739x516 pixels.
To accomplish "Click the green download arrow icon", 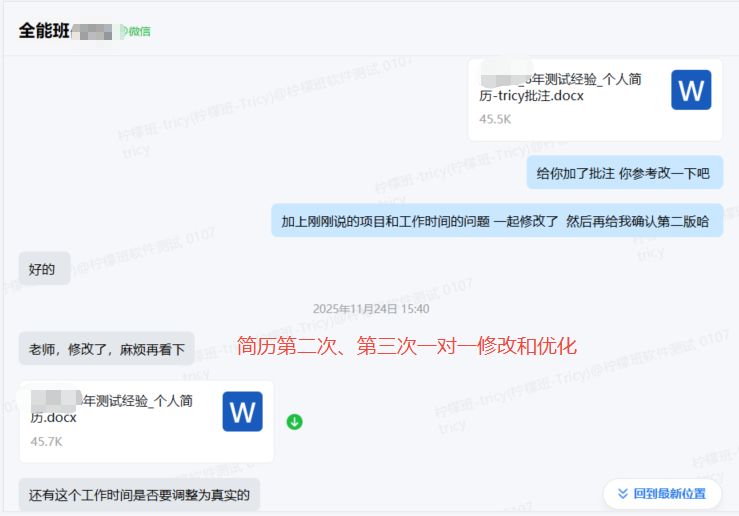I will click(x=294, y=422).
